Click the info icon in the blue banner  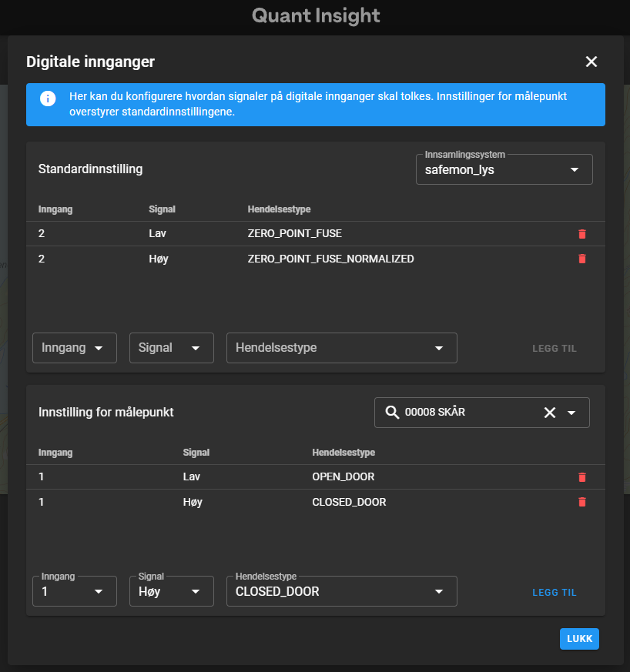(48, 99)
